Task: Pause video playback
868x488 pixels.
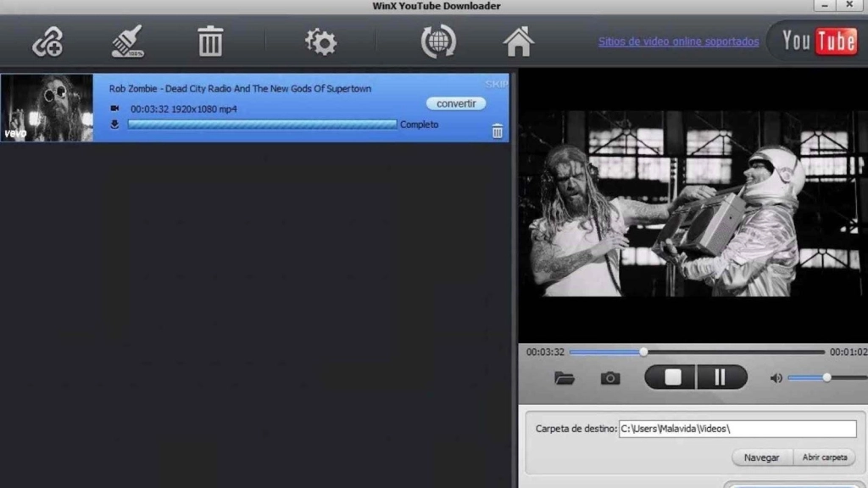Action: [x=721, y=377]
